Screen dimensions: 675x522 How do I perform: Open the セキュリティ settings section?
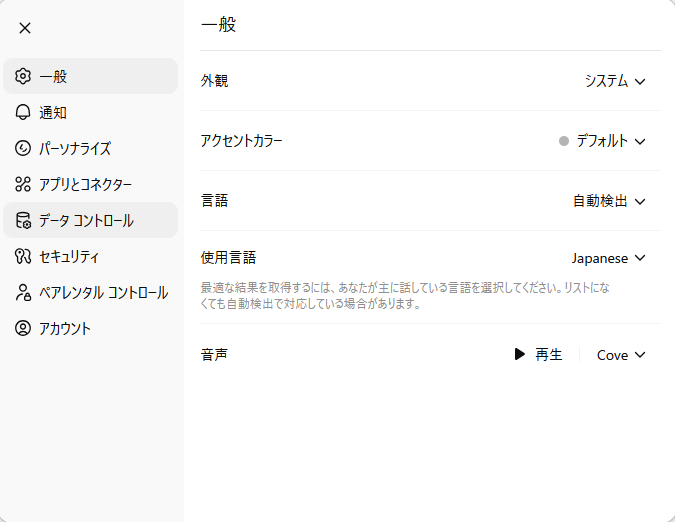coord(69,256)
